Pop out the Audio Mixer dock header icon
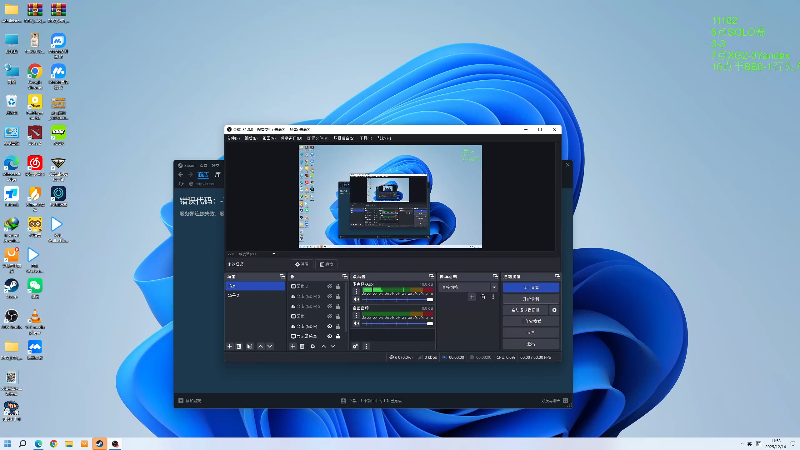Screen dimensions: 800x450 click(431, 276)
